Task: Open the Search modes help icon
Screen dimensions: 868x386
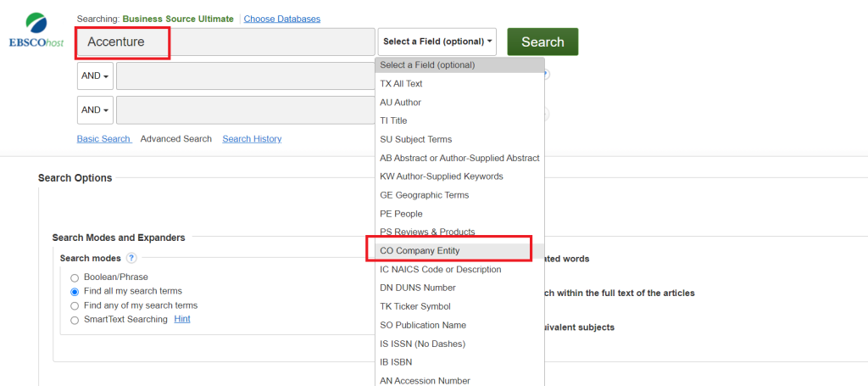Action: pos(131,258)
